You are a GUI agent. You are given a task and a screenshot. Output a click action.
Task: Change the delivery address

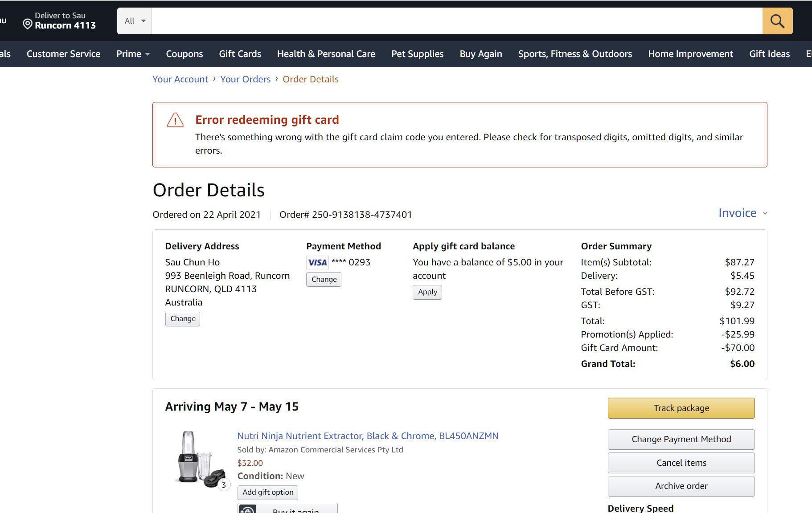pos(183,319)
